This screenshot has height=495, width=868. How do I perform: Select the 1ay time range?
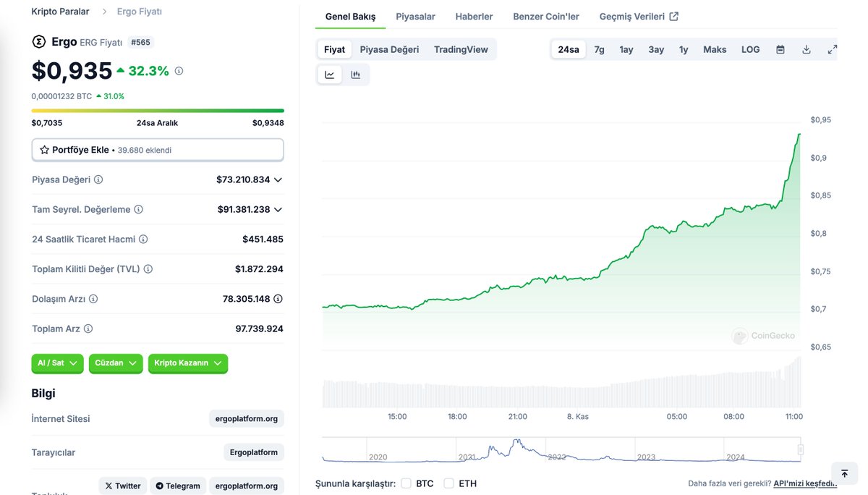point(626,49)
